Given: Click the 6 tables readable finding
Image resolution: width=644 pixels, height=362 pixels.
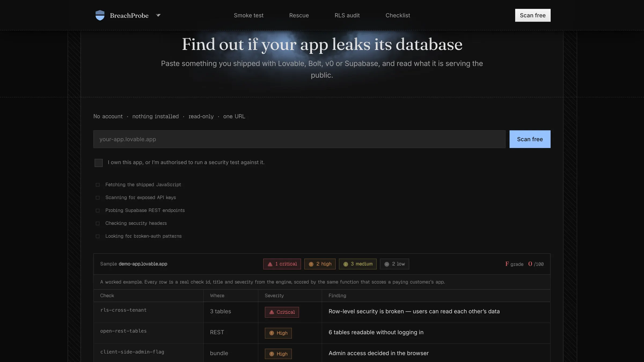Looking at the screenshot, I should coord(376,332).
